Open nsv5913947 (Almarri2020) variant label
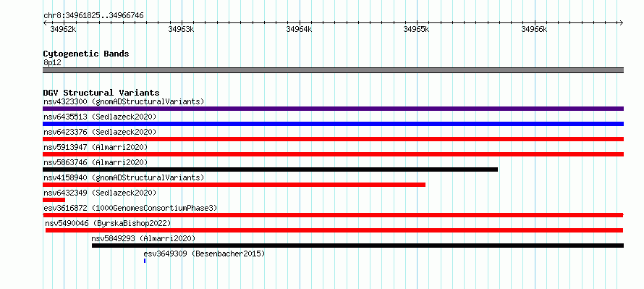This screenshot has height=289, width=644. pyautogui.click(x=96, y=147)
